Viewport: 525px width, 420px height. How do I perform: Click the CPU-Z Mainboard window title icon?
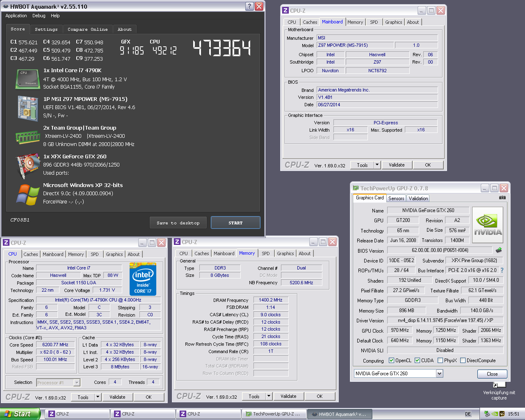[x=285, y=11]
